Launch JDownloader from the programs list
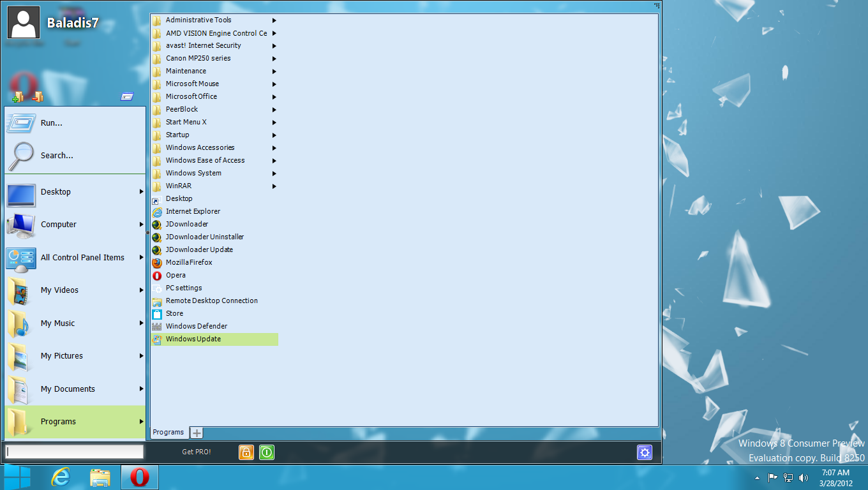This screenshot has width=868, height=490. point(214,224)
